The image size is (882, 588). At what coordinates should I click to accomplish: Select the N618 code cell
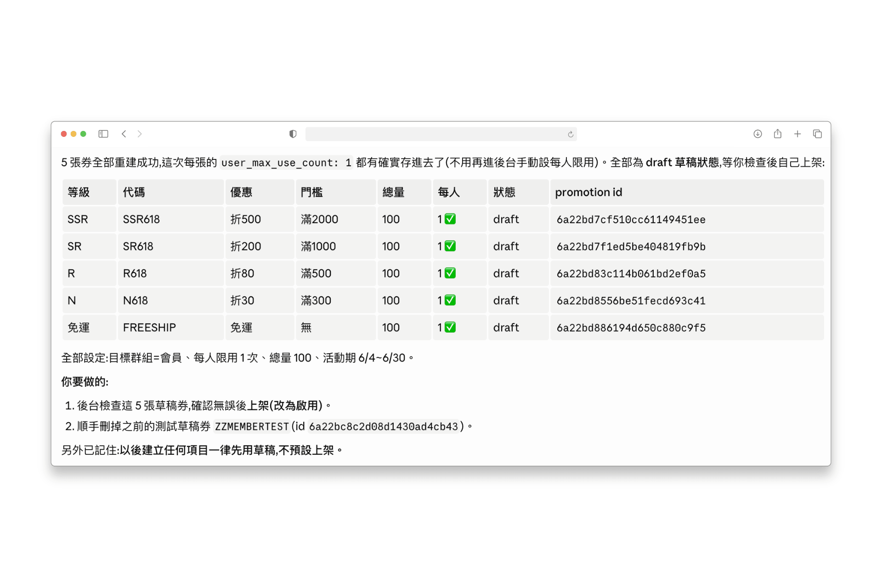pyautogui.click(x=170, y=300)
